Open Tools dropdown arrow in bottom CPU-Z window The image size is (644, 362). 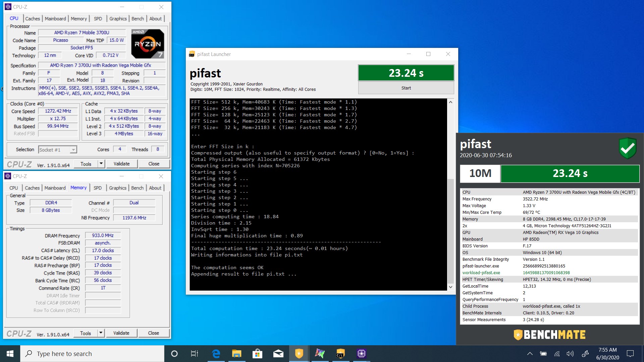(x=101, y=333)
